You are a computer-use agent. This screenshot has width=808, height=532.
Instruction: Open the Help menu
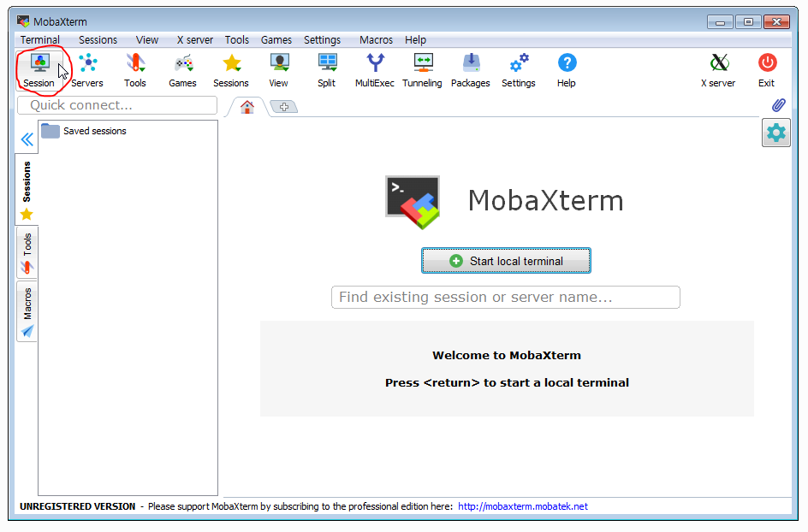[x=415, y=39]
